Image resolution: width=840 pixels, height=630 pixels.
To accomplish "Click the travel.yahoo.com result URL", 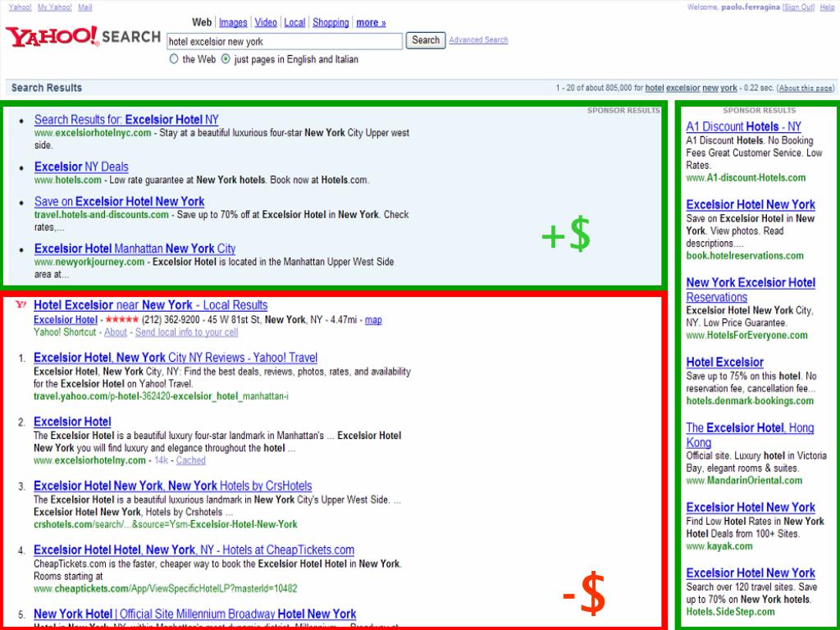I will tap(161, 396).
